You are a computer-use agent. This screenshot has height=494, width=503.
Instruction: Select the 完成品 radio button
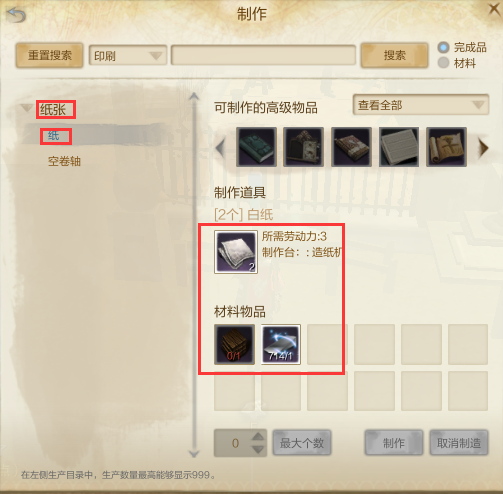[443, 47]
